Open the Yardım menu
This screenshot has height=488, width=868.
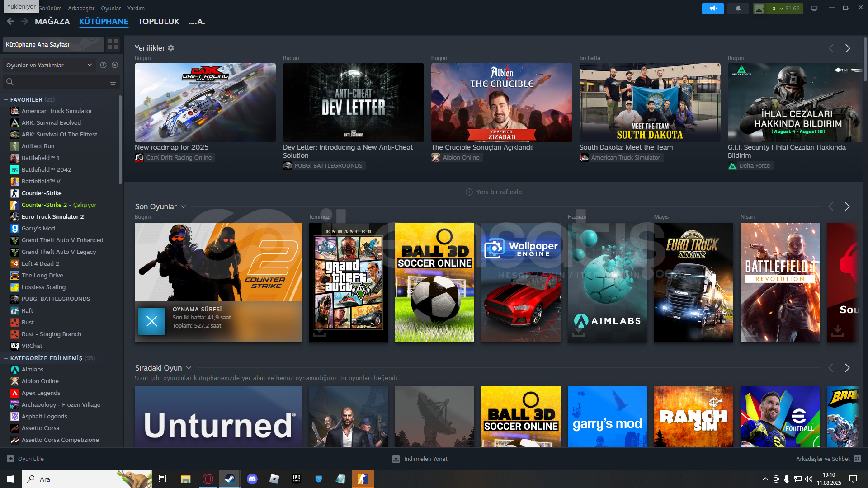[x=136, y=8]
